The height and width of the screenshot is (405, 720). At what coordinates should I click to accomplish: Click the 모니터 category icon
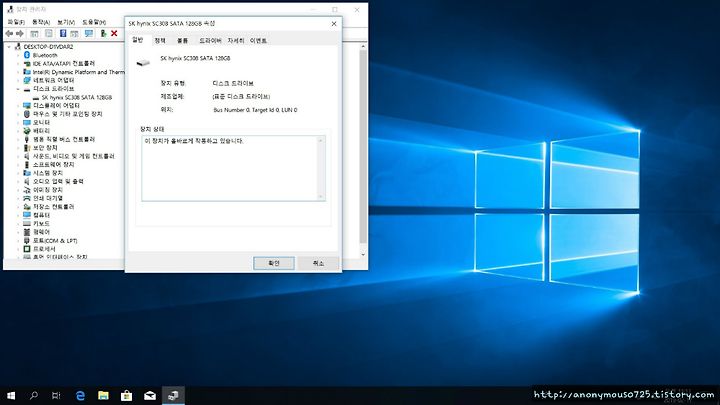(x=27, y=123)
